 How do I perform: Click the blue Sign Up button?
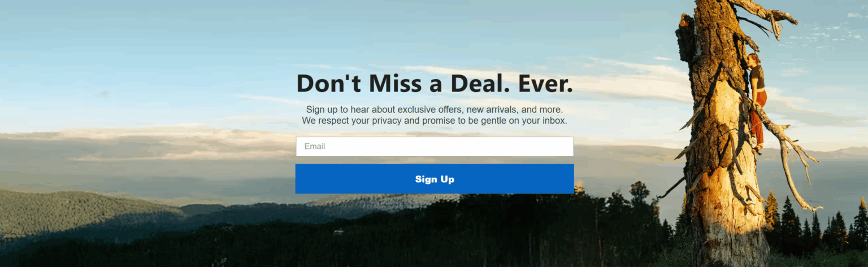[x=435, y=179]
